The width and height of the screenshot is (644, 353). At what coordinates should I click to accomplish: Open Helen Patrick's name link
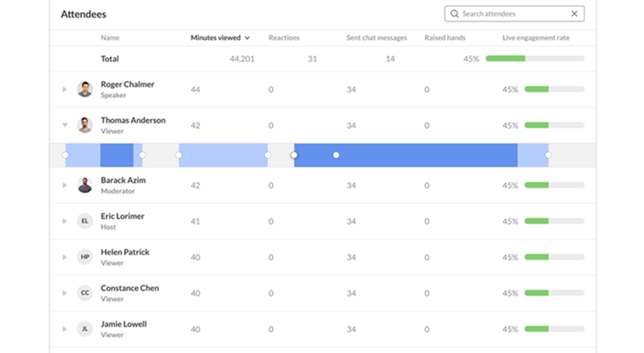(125, 252)
